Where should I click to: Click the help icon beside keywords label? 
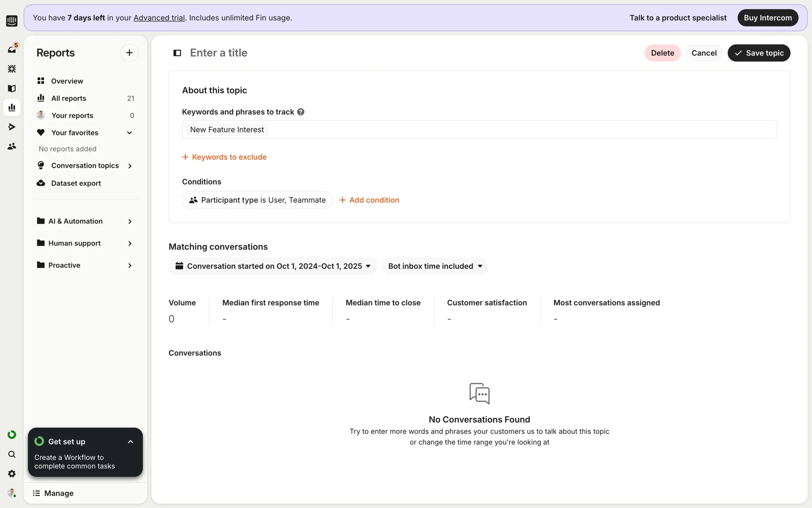coord(301,112)
